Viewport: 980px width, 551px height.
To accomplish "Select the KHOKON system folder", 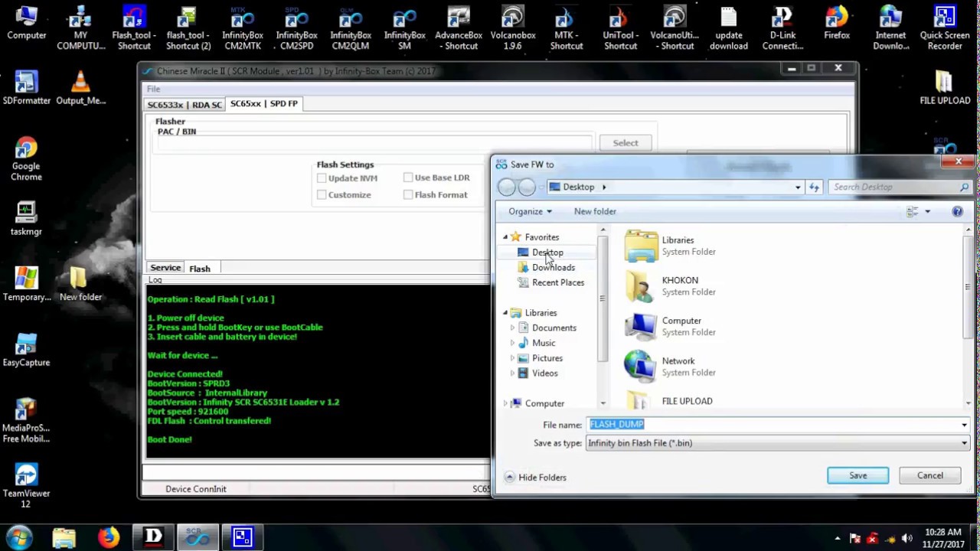I will 671,285.
